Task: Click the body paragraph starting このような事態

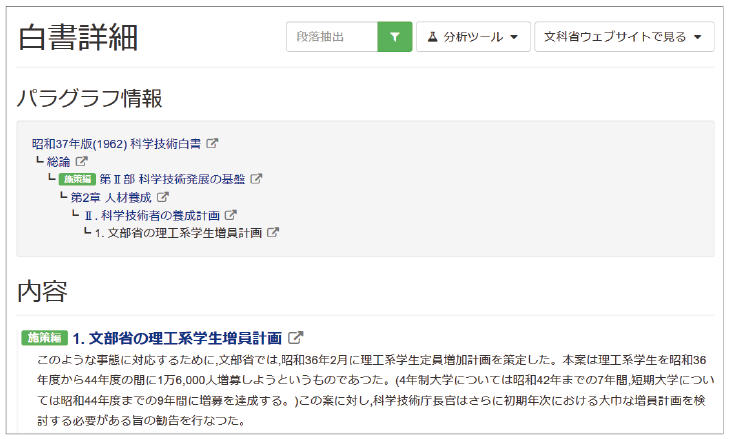Action: point(375,391)
